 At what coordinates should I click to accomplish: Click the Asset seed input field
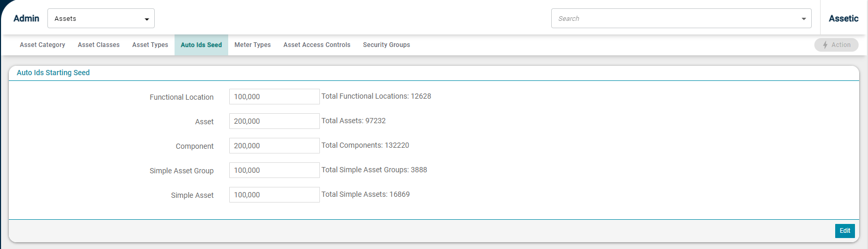[274, 121]
